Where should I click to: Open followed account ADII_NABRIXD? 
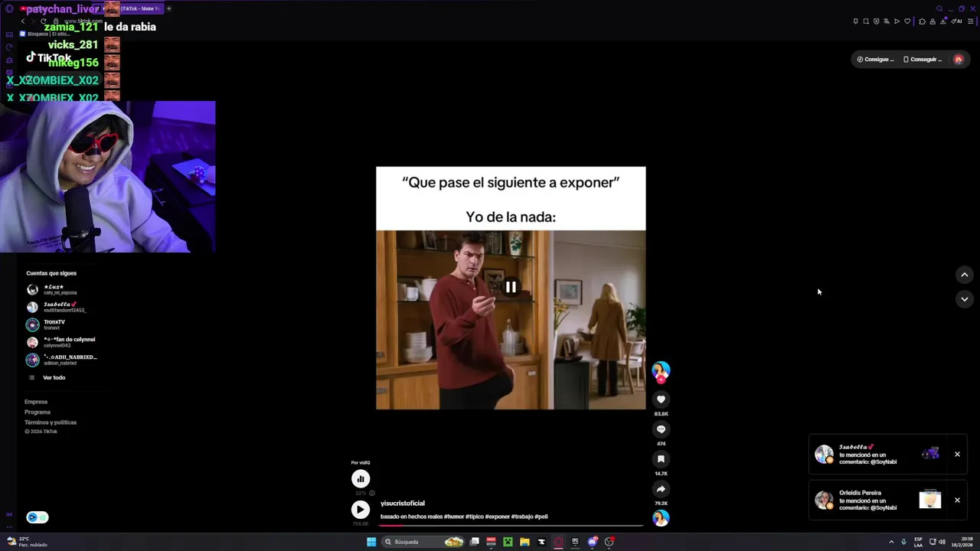pyautogui.click(x=61, y=360)
